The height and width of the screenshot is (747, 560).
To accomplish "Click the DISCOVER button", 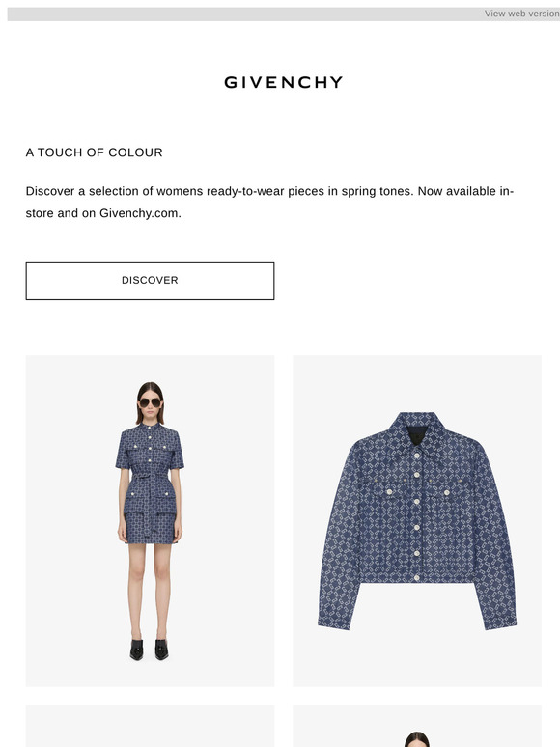I will (150, 281).
